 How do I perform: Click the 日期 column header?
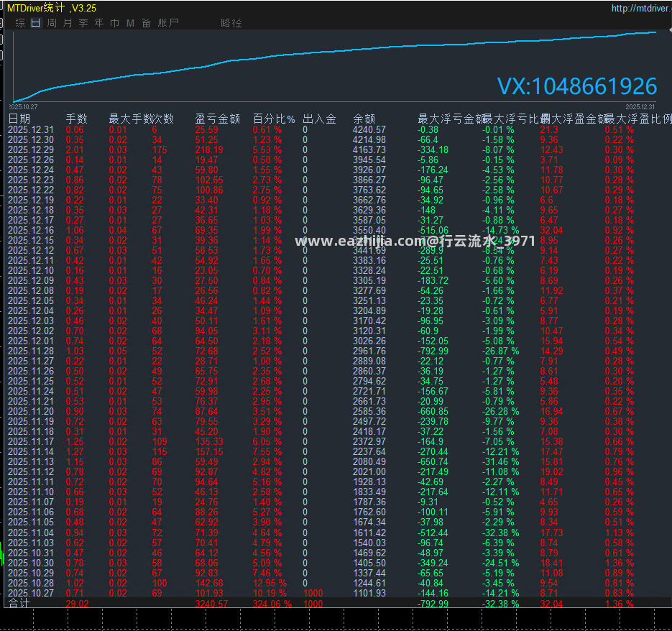[19, 119]
